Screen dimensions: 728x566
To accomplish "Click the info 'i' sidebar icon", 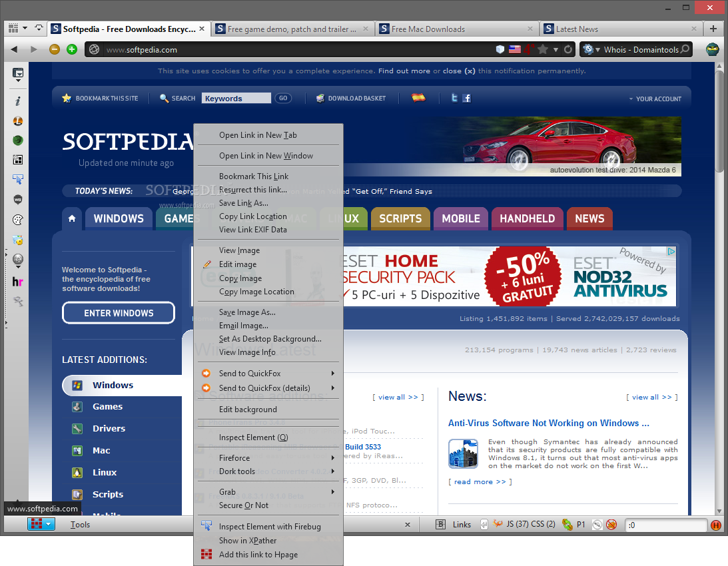I will point(17,101).
